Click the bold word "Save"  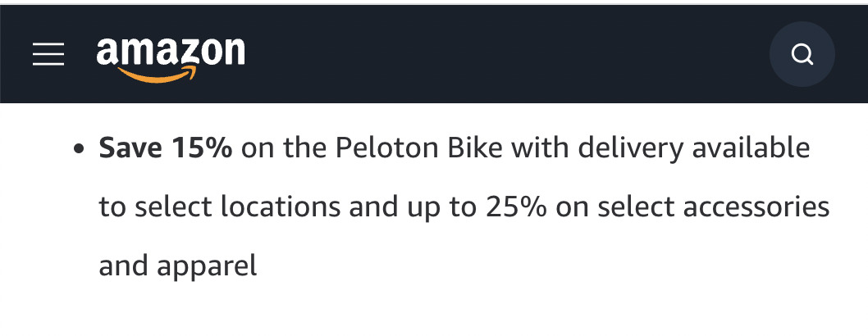[x=131, y=148]
